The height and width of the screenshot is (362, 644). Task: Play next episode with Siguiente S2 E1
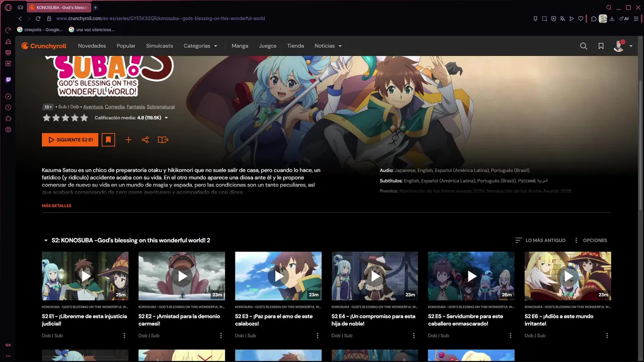point(70,140)
